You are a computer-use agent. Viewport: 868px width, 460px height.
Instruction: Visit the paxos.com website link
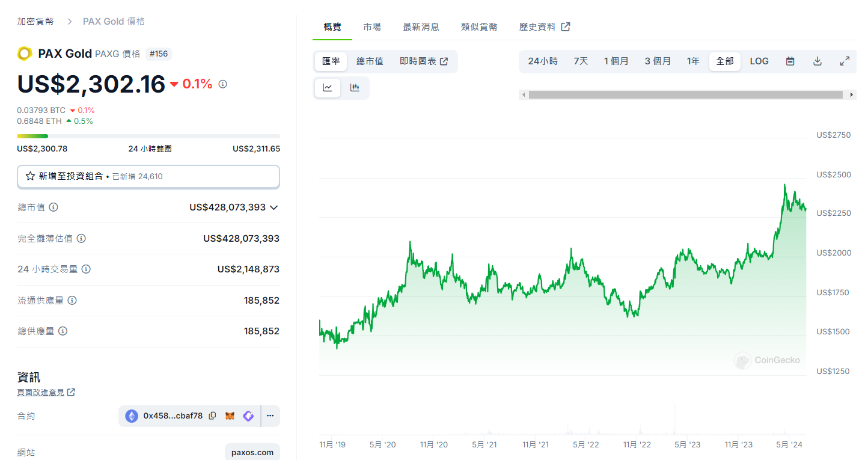252,453
